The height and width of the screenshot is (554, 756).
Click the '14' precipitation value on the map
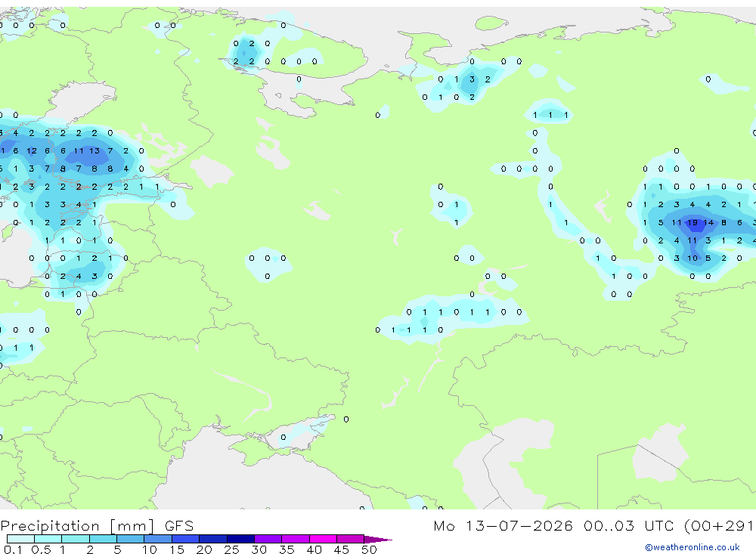708,223
